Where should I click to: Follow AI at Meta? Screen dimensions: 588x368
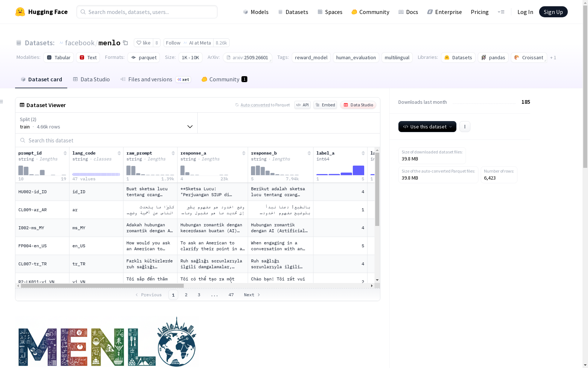click(189, 43)
